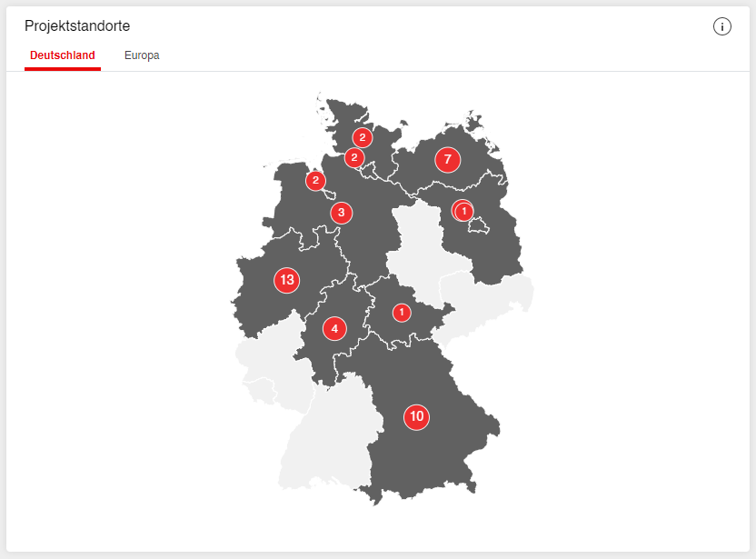Click the Projektstandorte panel title
The height and width of the screenshot is (559, 756).
click(x=77, y=26)
